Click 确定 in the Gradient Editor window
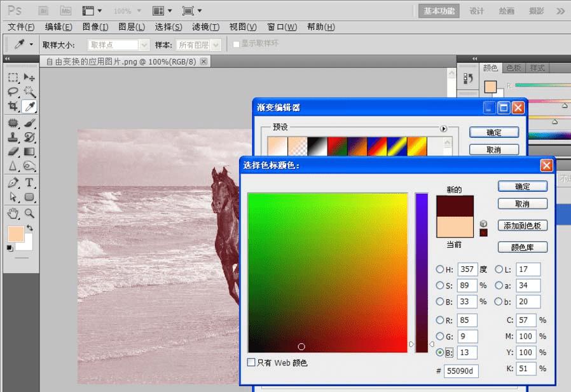 494,133
